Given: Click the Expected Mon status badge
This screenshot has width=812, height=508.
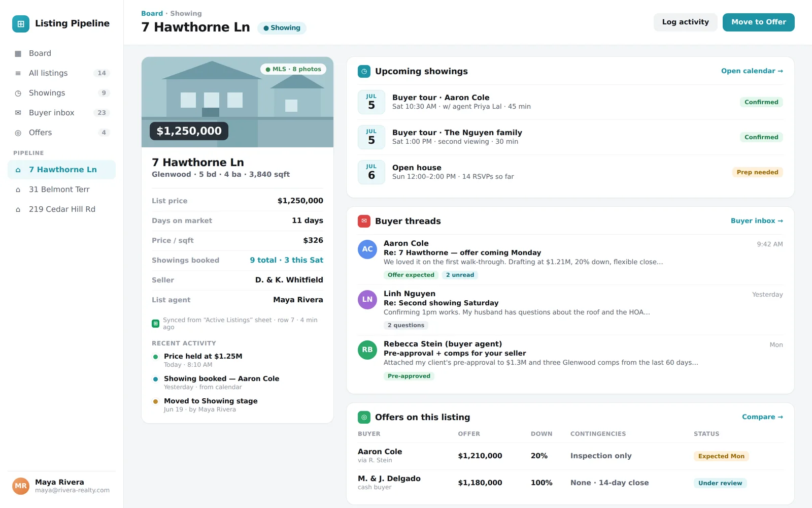Looking at the screenshot, I should point(721,456).
